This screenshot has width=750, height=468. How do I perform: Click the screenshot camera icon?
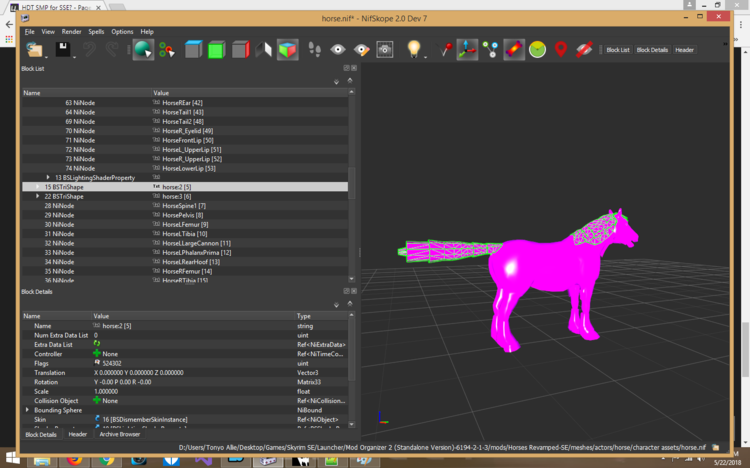point(385,49)
